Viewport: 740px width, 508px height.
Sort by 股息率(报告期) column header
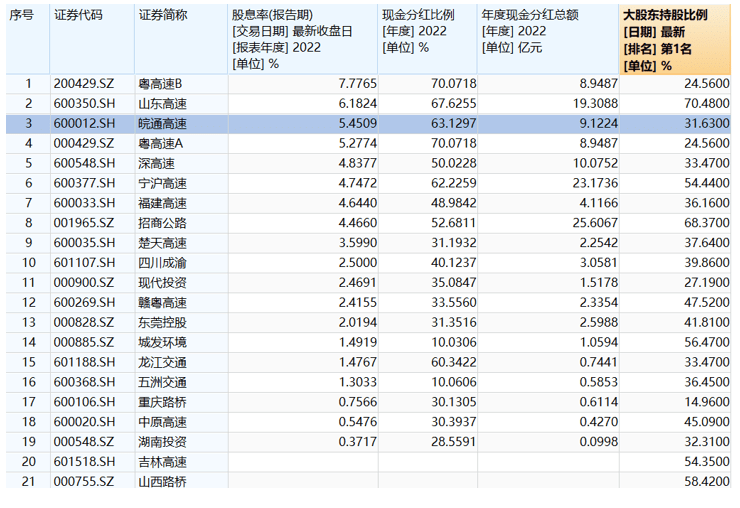tap(303, 39)
